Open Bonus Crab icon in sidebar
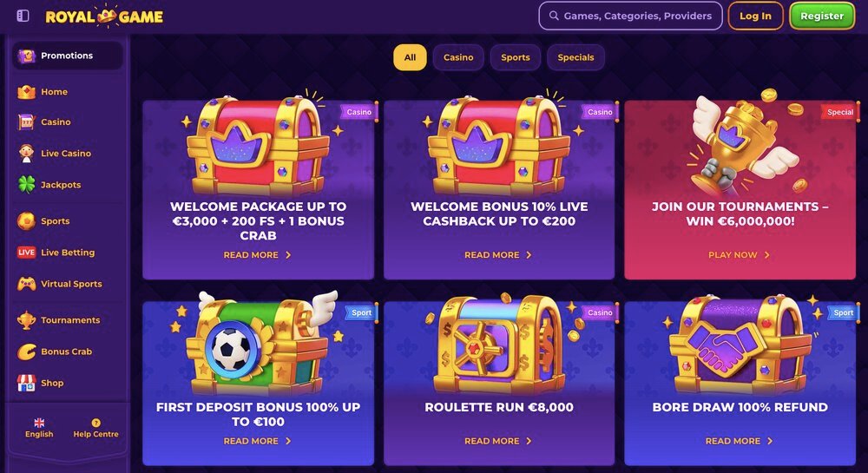Image resolution: width=868 pixels, height=473 pixels. 26,351
